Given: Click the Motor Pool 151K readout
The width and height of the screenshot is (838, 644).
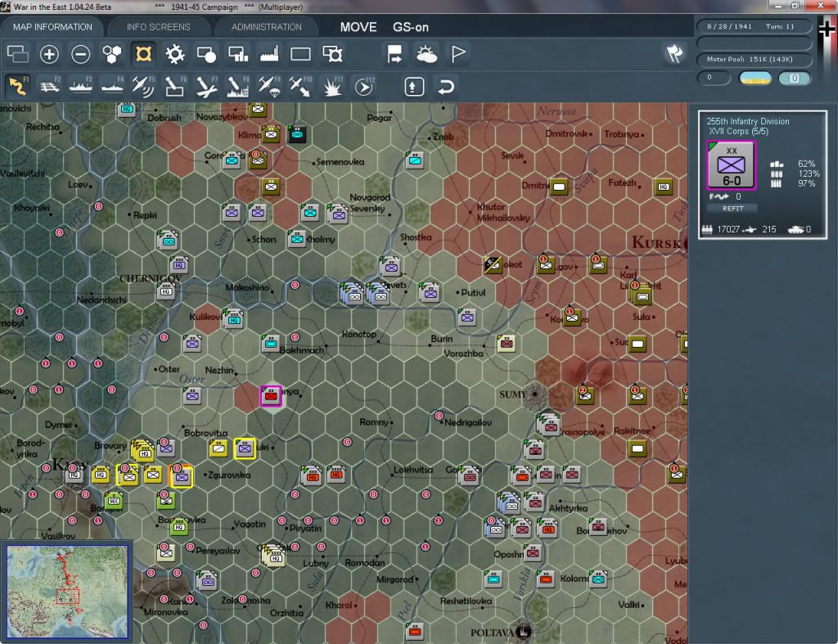Looking at the screenshot, I should pos(753,59).
